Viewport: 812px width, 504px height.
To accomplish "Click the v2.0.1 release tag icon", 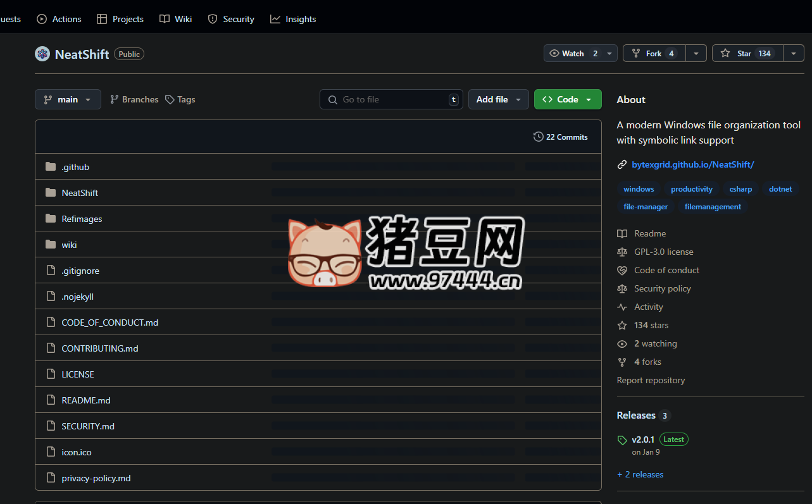I will [622, 439].
